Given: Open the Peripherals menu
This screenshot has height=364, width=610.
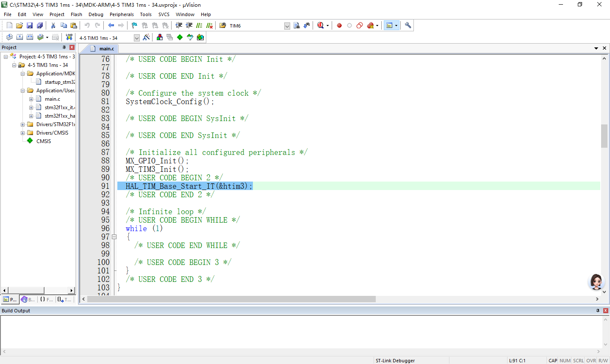Looking at the screenshot, I should point(122,14).
